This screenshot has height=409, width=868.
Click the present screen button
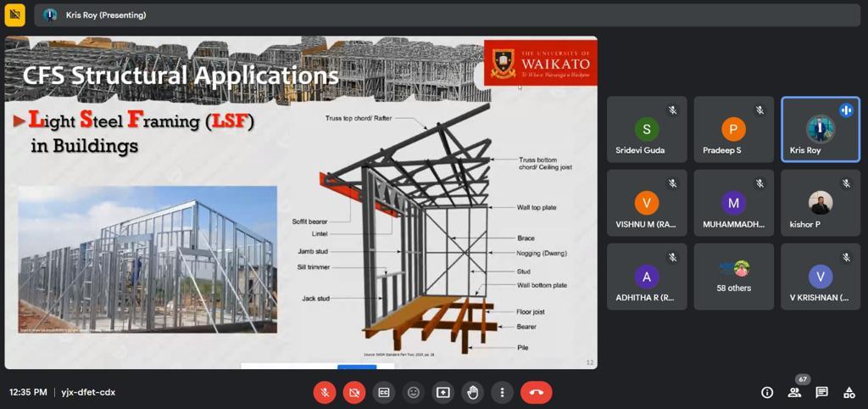(442, 392)
